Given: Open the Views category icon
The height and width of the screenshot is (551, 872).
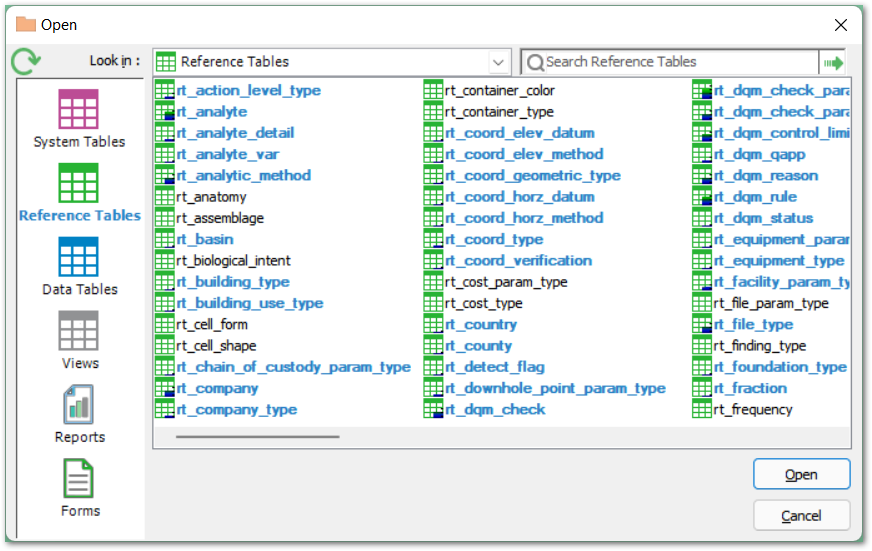Looking at the screenshot, I should [78, 330].
